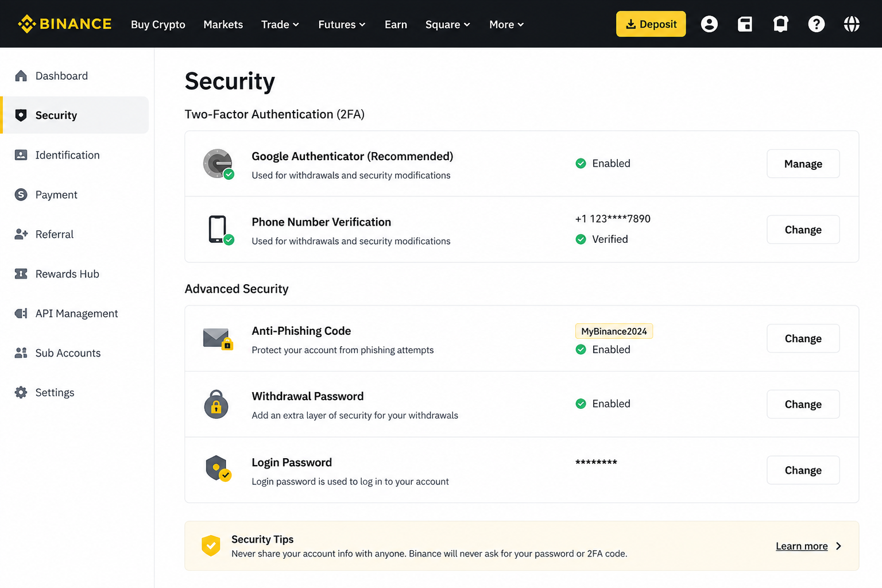Click the masked login password asterisks

(x=596, y=462)
